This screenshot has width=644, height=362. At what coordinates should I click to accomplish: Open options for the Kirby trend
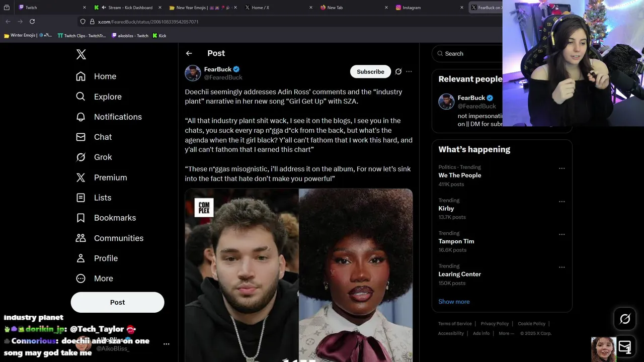(x=561, y=202)
